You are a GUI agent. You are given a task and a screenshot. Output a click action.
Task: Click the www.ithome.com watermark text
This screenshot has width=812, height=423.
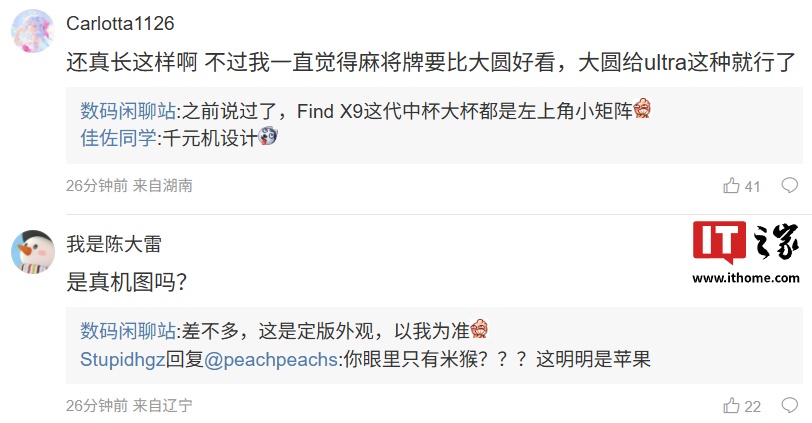click(746, 278)
